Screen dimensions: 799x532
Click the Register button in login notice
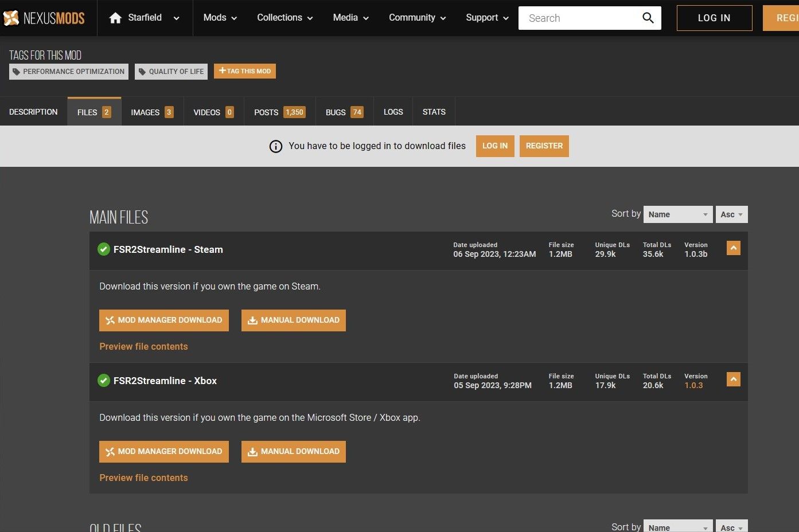544,146
